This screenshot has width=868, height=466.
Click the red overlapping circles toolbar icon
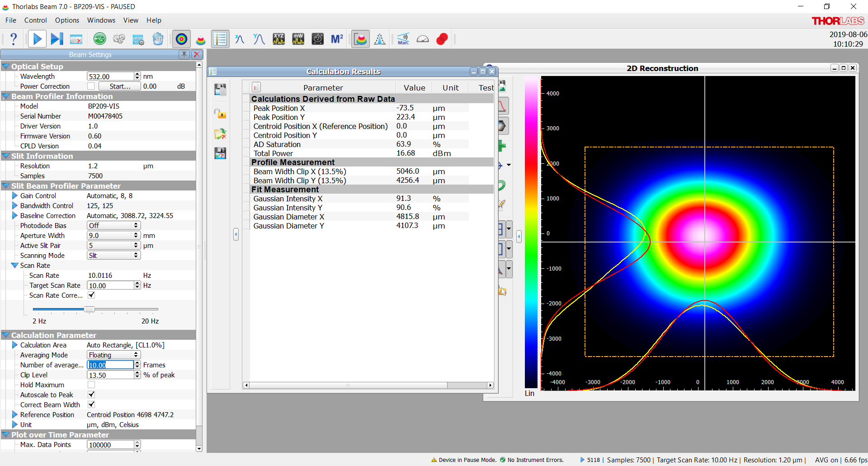[x=442, y=39]
